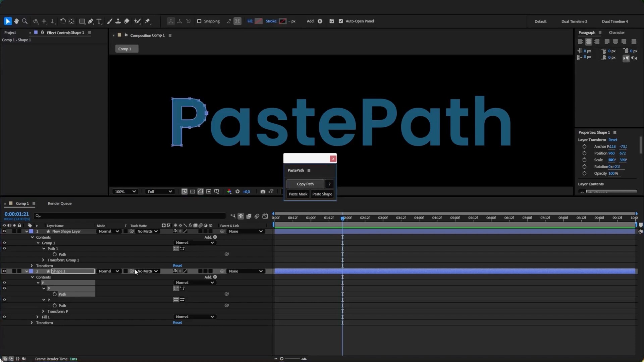Select the Puppet Pin tool
644x362 pixels.
pos(148,21)
